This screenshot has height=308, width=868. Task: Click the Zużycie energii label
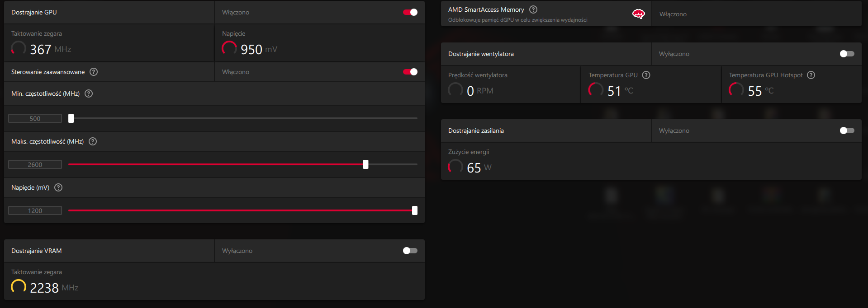click(x=469, y=152)
